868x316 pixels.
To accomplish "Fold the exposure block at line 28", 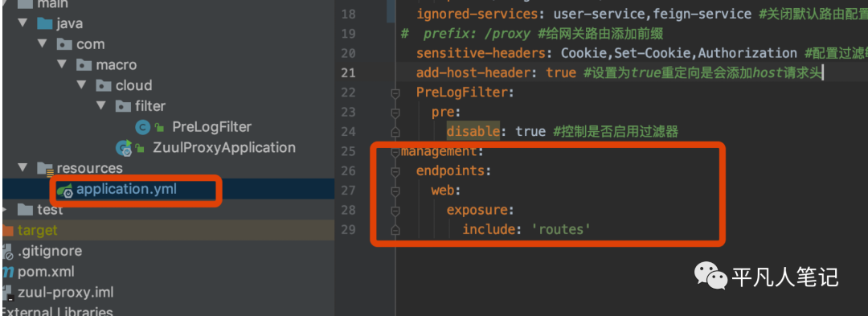I will point(395,211).
